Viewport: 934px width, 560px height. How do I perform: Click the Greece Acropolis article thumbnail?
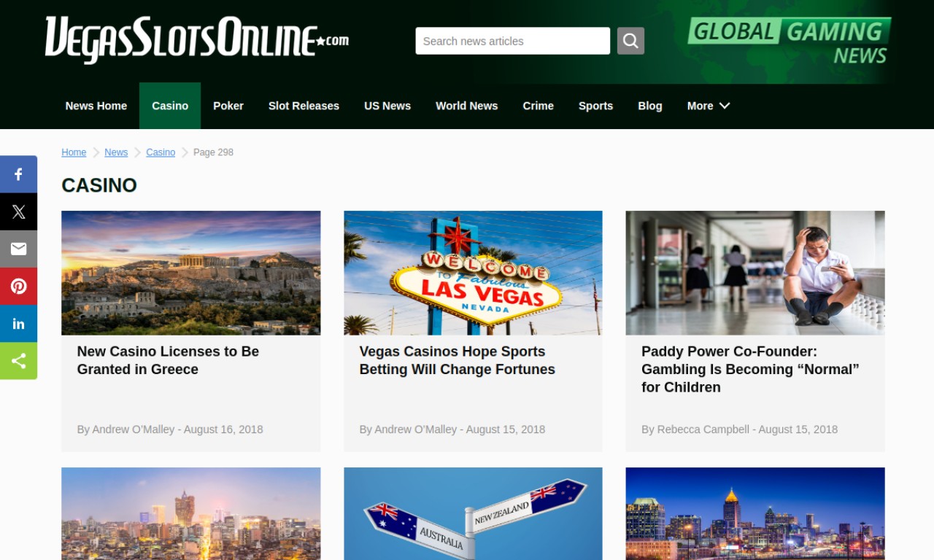click(x=191, y=273)
